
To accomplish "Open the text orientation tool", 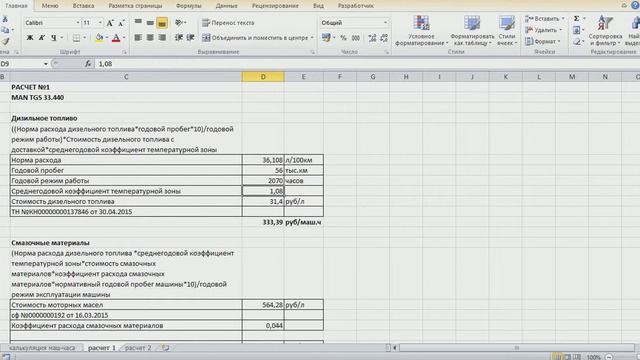I will click(x=179, y=23).
